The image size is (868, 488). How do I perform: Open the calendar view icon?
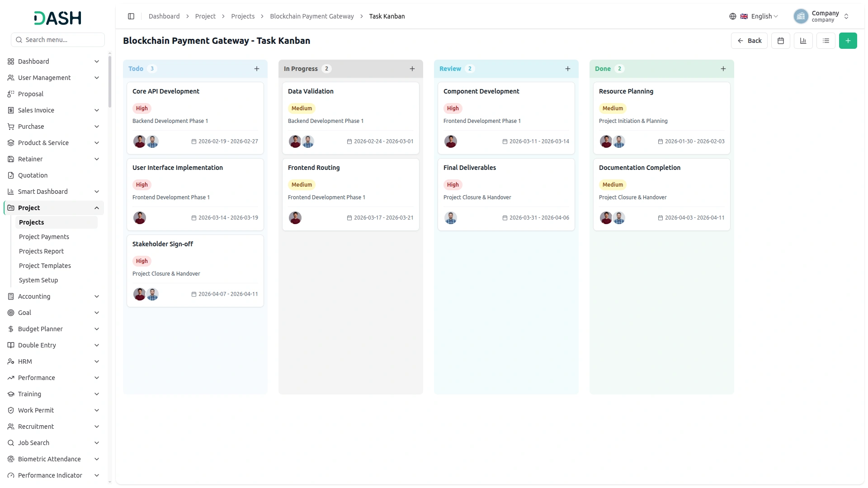(780, 41)
